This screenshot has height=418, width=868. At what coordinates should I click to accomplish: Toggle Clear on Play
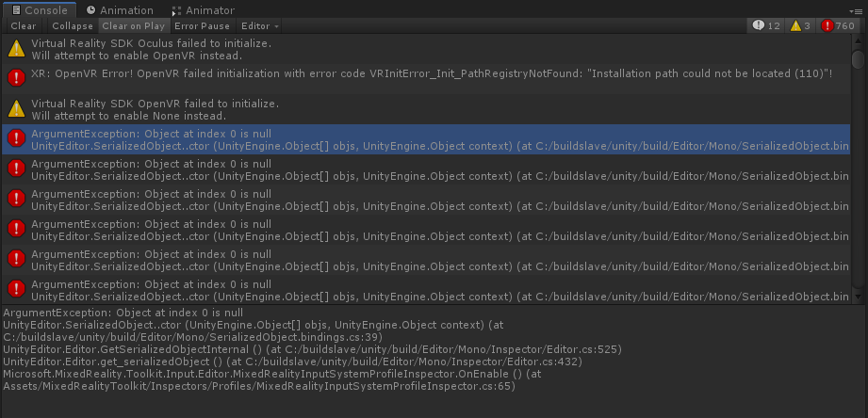[134, 26]
